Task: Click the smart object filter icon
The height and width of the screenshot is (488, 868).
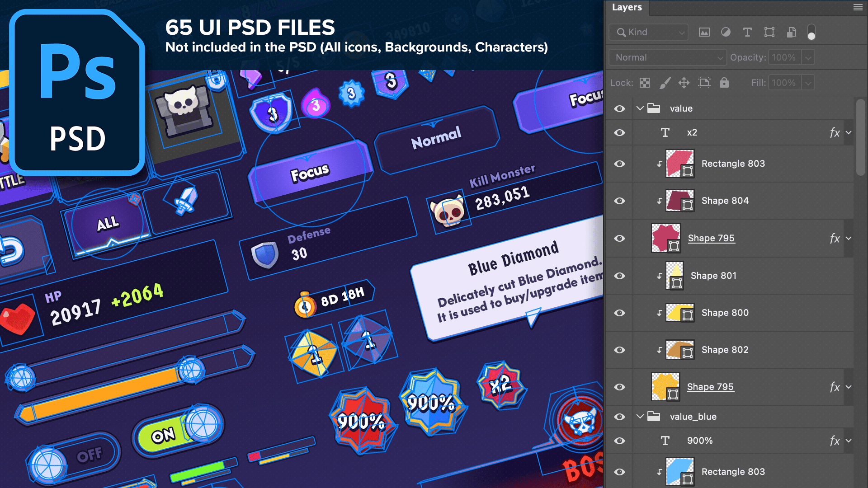Action: [791, 32]
